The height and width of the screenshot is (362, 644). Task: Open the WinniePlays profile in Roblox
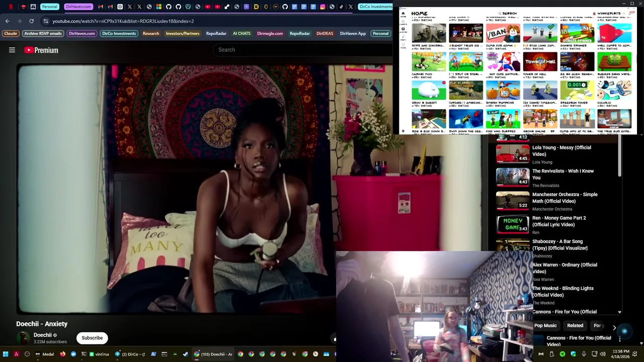(608, 14)
